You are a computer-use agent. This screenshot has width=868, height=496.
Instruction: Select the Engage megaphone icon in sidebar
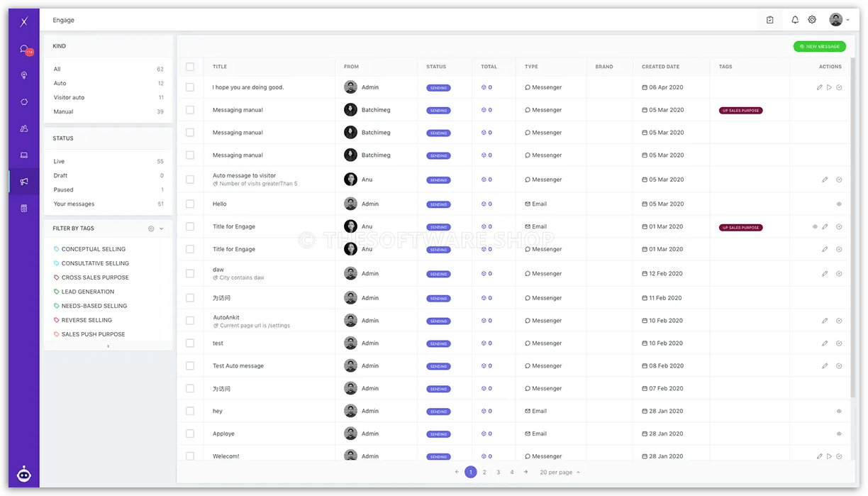pyautogui.click(x=24, y=182)
